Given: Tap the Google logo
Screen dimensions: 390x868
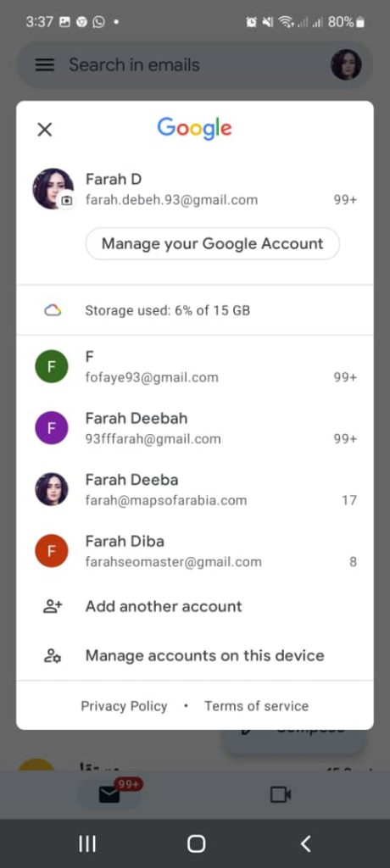Looking at the screenshot, I should click(194, 129).
